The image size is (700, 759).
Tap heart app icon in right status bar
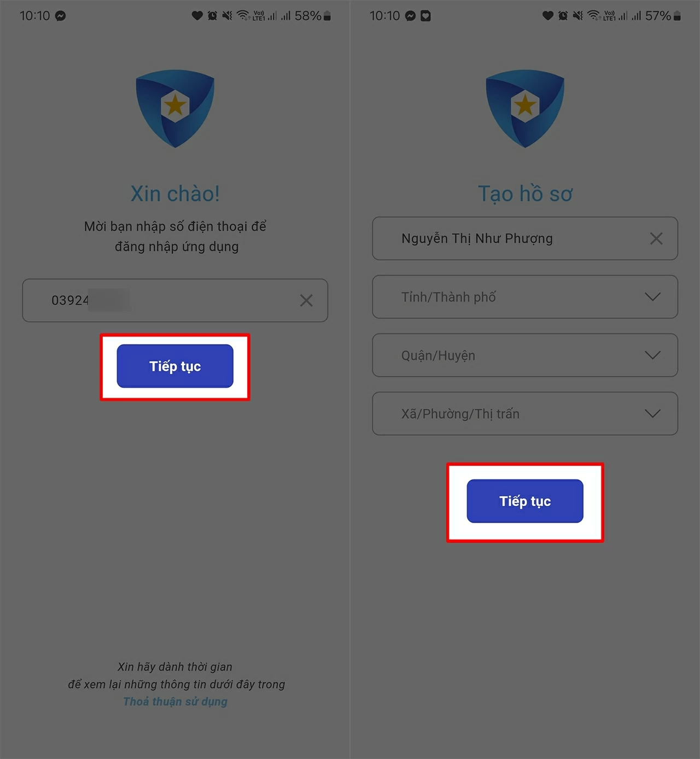425,16
